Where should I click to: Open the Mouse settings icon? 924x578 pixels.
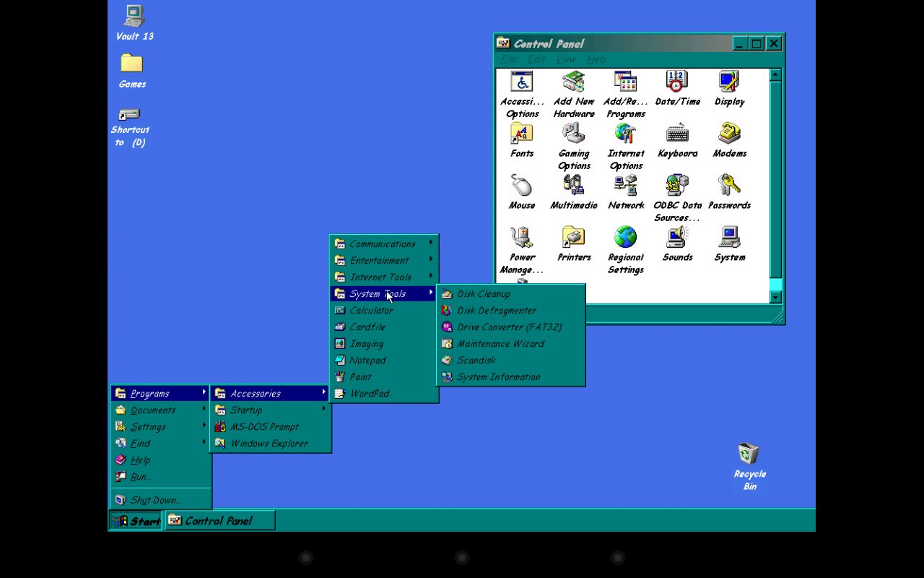click(x=521, y=186)
